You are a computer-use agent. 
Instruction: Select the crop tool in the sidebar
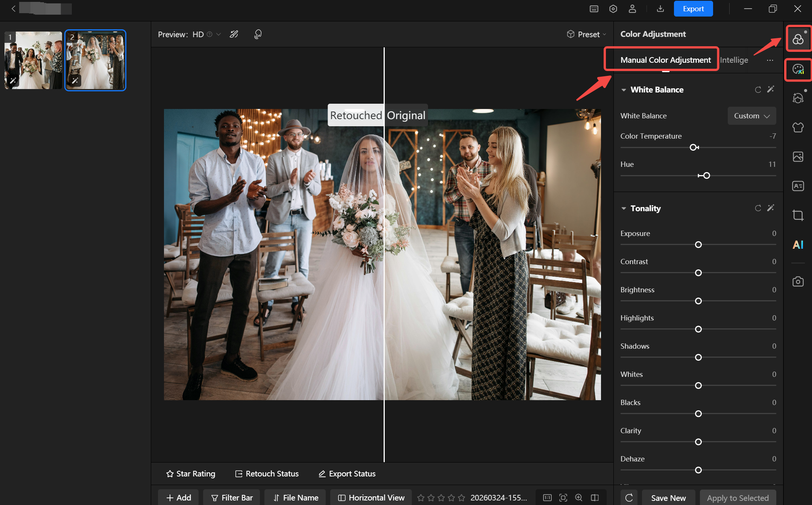coord(798,215)
